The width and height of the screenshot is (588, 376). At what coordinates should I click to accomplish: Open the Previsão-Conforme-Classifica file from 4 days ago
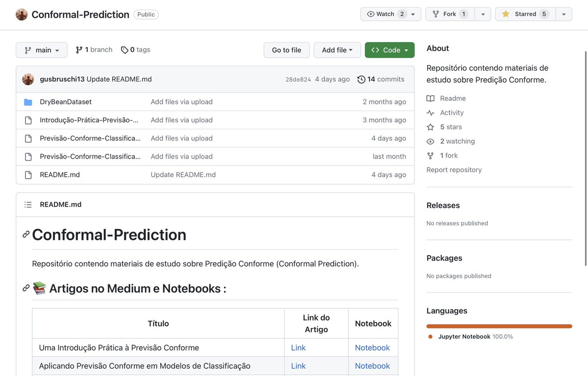click(90, 138)
